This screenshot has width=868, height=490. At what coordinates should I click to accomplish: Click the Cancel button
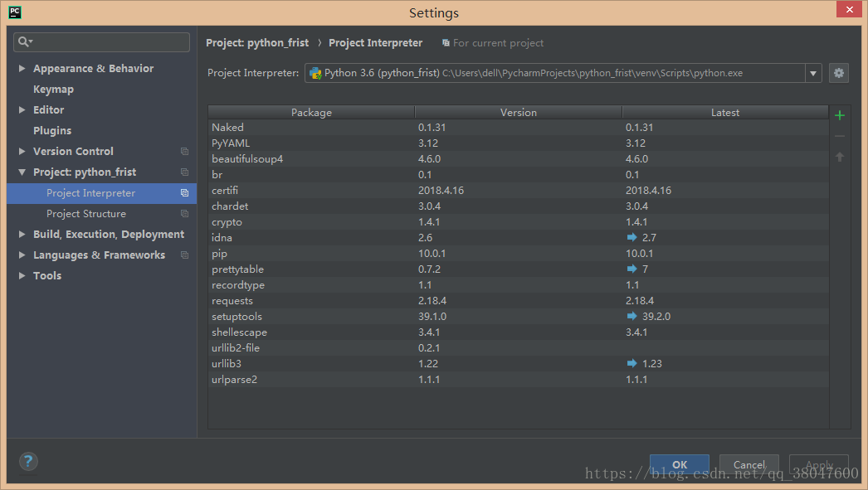point(749,464)
